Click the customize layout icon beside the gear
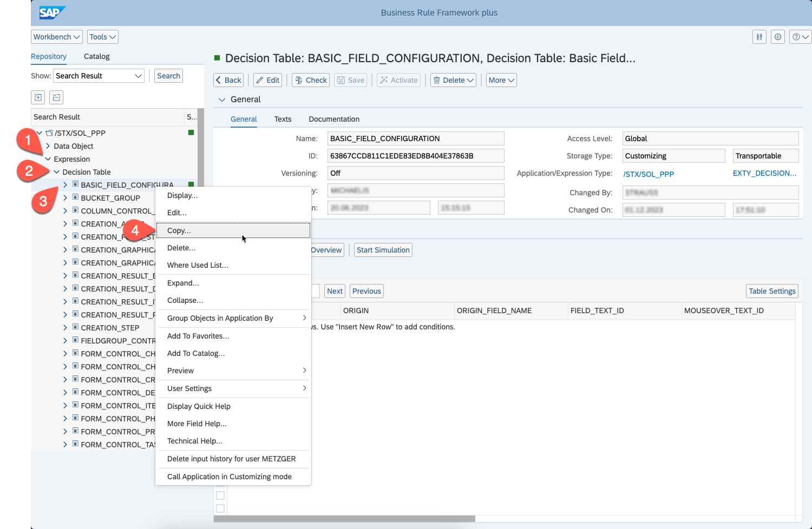 pos(759,37)
